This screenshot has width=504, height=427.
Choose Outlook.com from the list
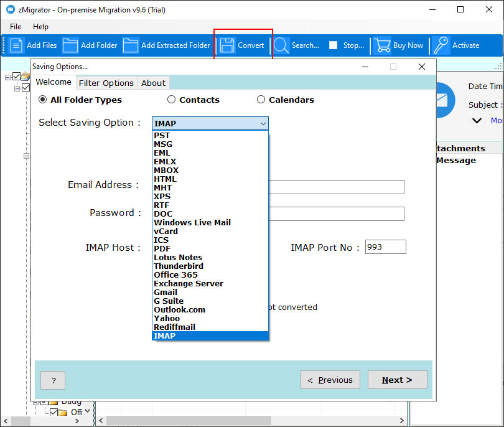point(210,309)
